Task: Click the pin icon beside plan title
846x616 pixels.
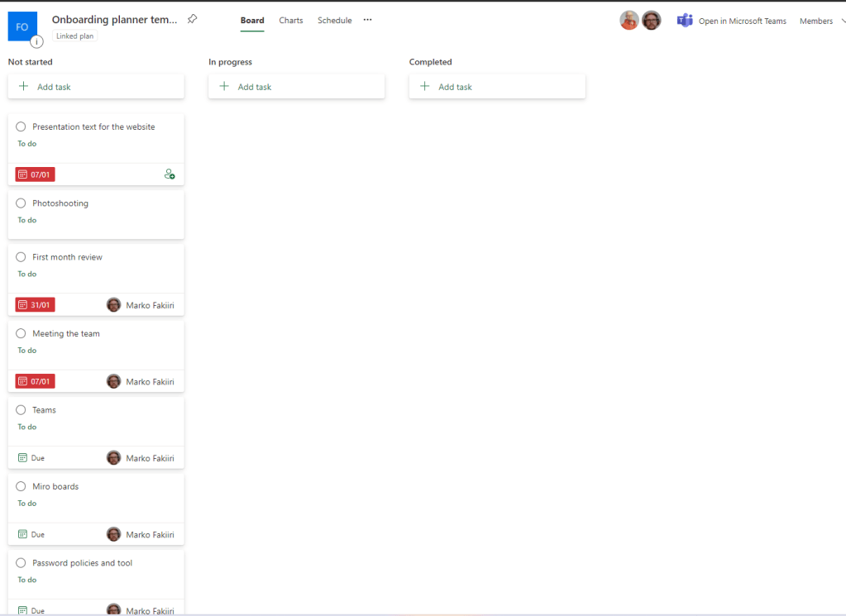Action: (192, 19)
